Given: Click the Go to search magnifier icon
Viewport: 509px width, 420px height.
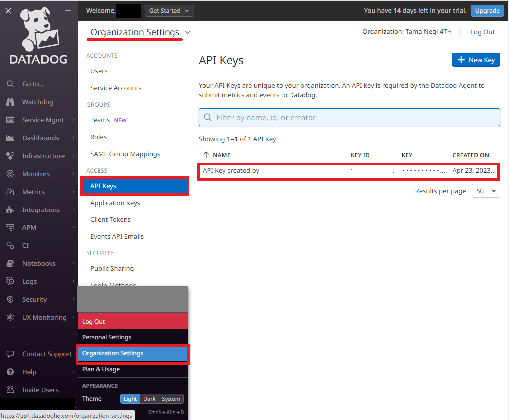Looking at the screenshot, I should click(10, 84).
